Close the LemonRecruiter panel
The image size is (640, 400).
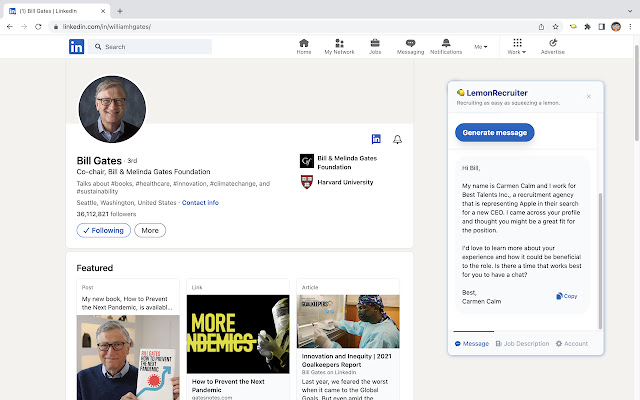pyautogui.click(x=588, y=96)
